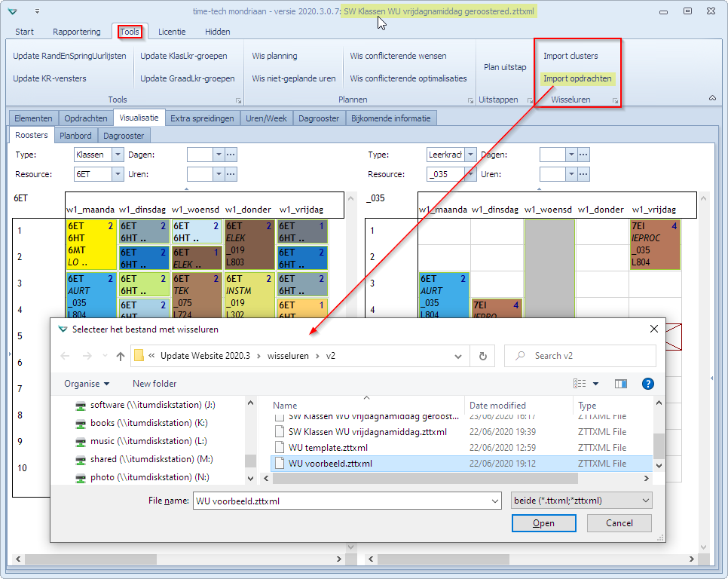The image size is (728, 579).
Task: Select the yellow 6ET LO lesson block Monday
Action: coord(91,244)
